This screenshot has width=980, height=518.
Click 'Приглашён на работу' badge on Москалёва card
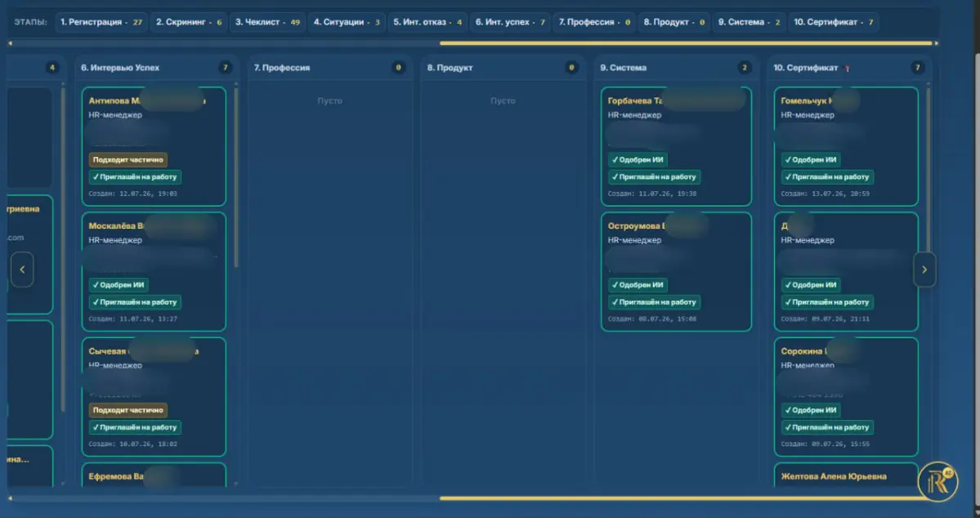pos(135,302)
